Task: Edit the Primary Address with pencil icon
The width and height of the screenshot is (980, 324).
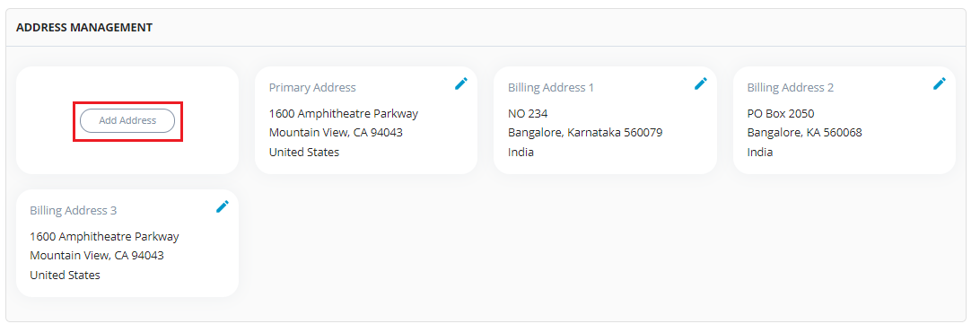Action: click(x=461, y=83)
